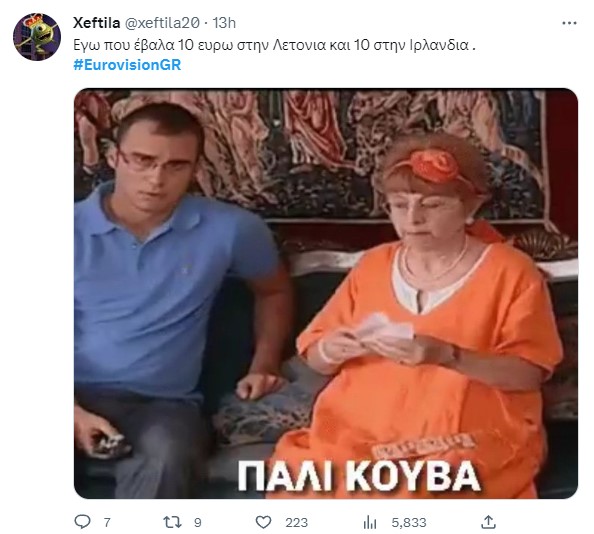Open the #EurovisionGR hashtag
Image resolution: width=594 pixels, height=534 pixels.
point(127,65)
